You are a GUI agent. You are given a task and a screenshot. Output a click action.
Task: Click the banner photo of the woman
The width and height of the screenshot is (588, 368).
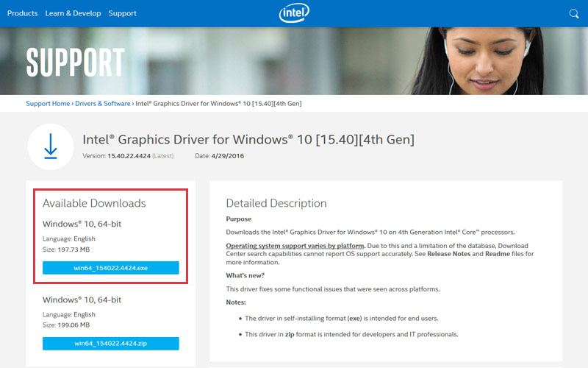click(482, 61)
